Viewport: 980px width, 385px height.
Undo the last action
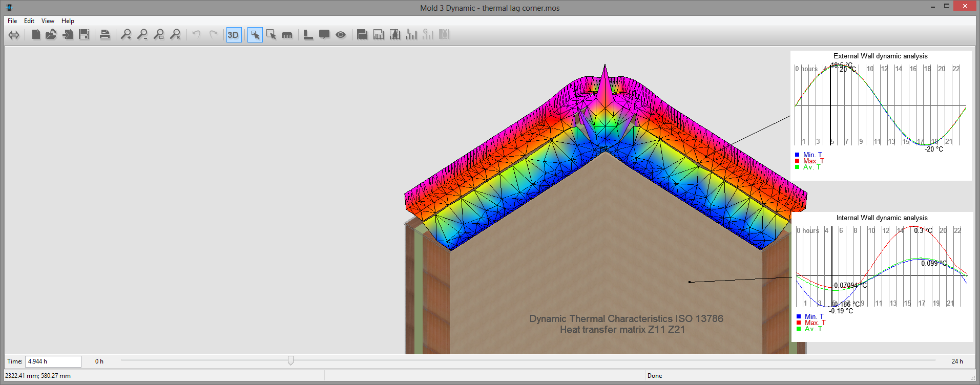pos(196,35)
